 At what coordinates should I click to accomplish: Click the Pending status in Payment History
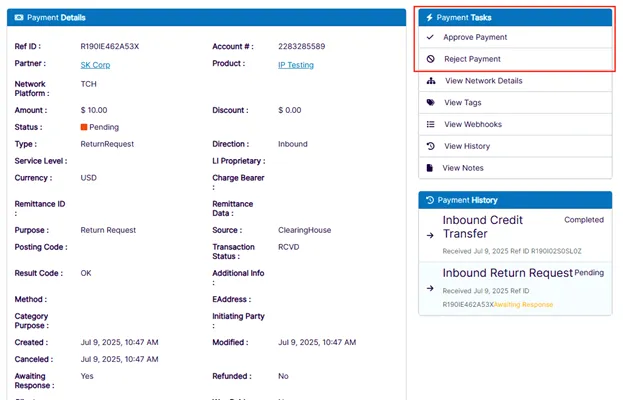[x=589, y=273]
